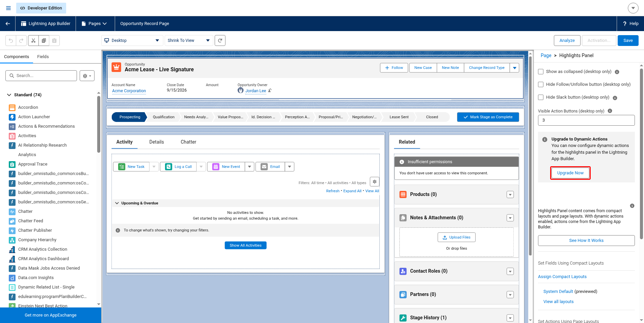Viewport: 644px width, 323px height.
Task: Open the Shrink To View dropdown
Action: click(189, 41)
